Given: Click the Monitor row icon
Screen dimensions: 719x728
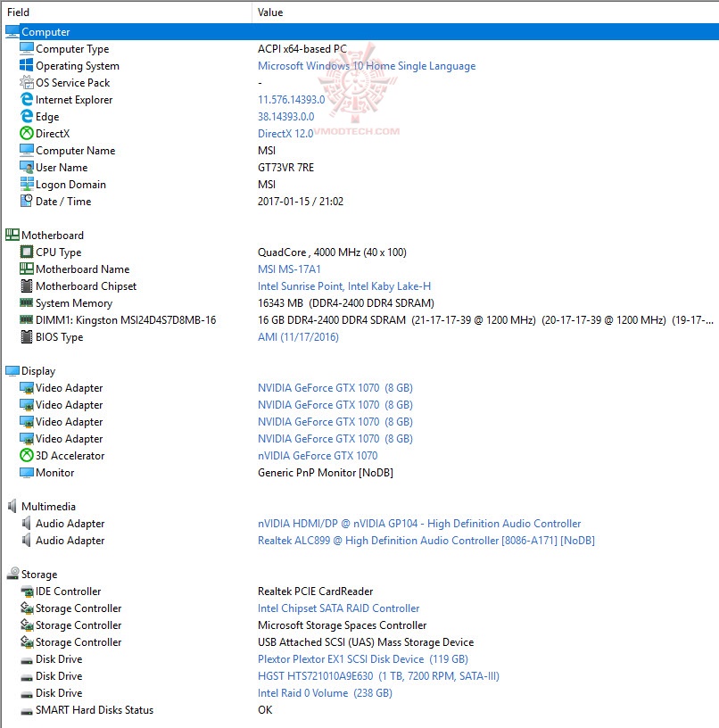Looking at the screenshot, I should 27,472.
